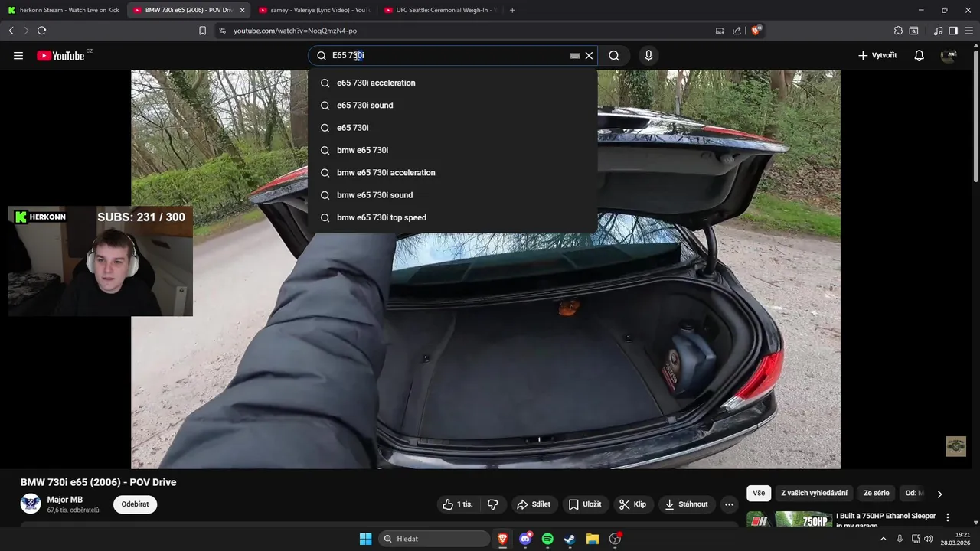980x551 pixels.
Task: Share this page from address bar
Action: pyautogui.click(x=737, y=31)
